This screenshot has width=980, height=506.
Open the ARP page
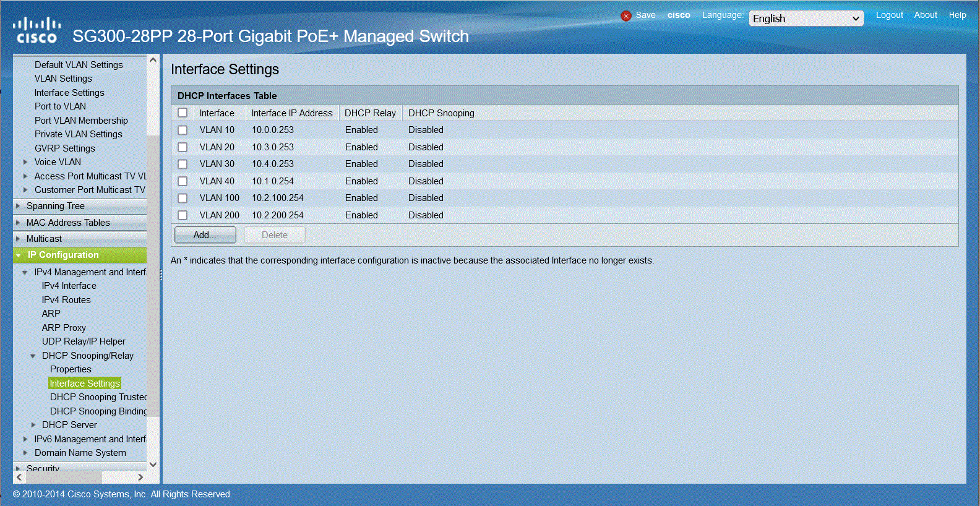coord(51,314)
